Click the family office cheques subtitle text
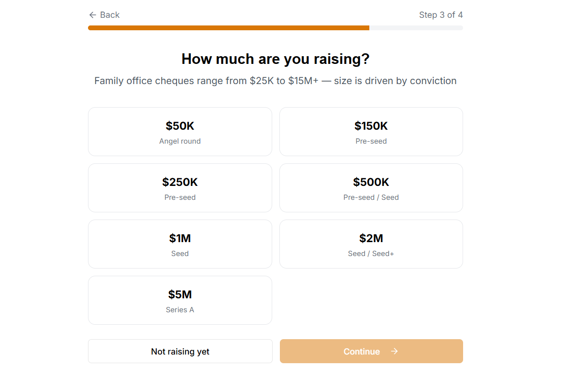The height and width of the screenshot is (392, 566). [276, 81]
